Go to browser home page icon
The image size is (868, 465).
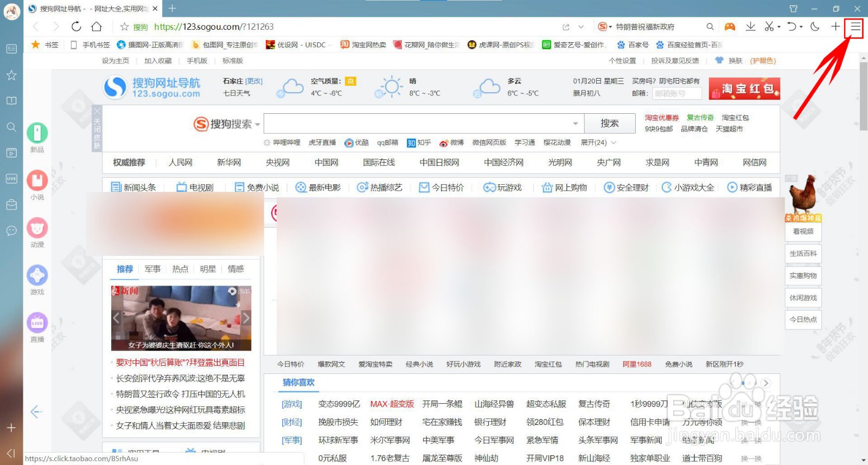coord(97,27)
